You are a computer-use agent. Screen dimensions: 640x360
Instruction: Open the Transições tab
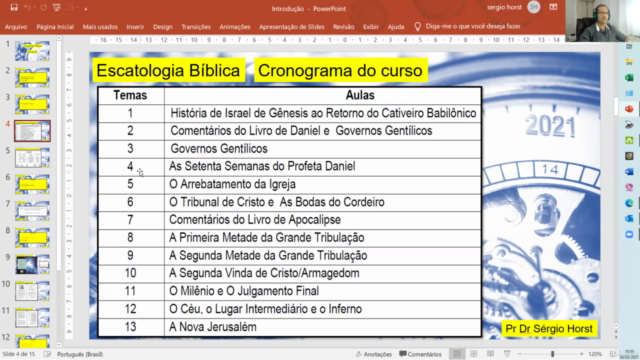pos(196,27)
